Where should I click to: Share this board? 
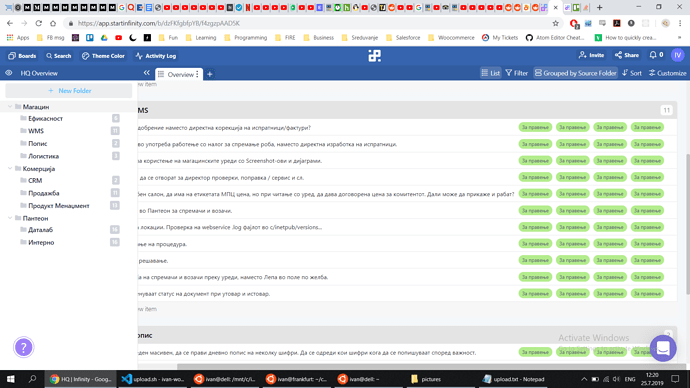(x=627, y=55)
